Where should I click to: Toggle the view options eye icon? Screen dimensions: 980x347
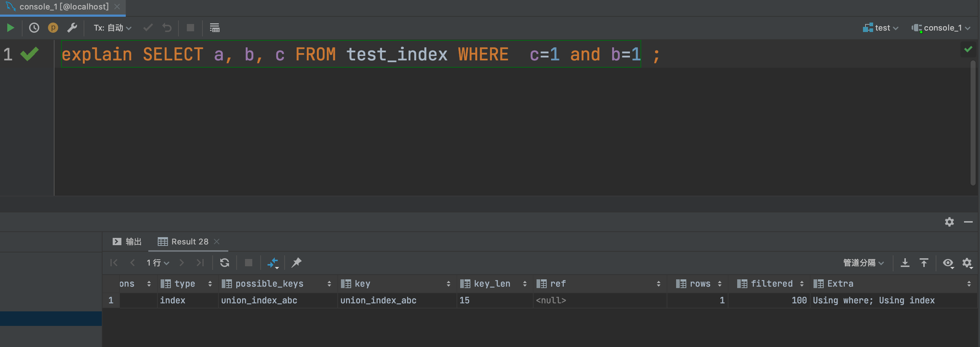[948, 263]
